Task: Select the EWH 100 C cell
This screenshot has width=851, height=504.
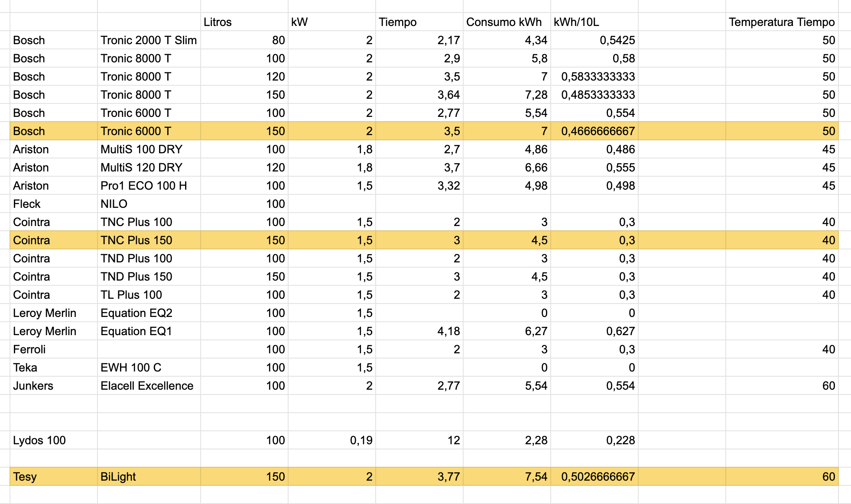Action: [x=149, y=368]
